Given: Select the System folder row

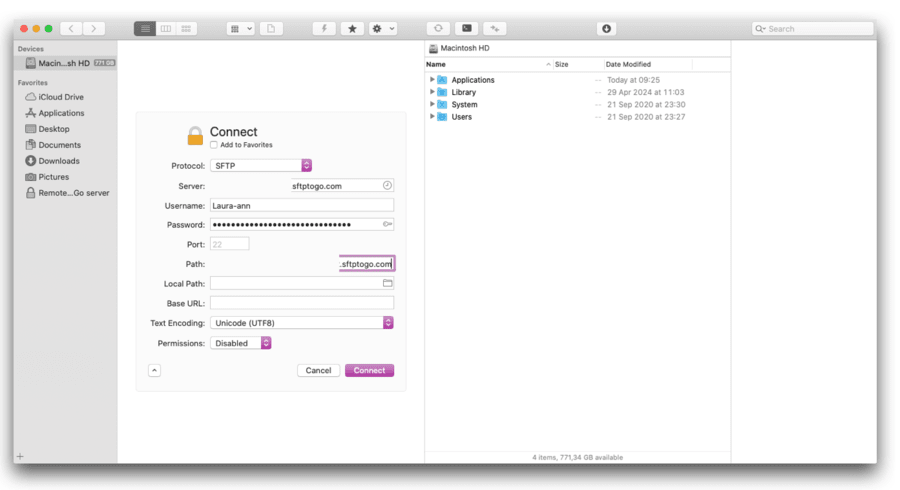Looking at the screenshot, I should click(x=577, y=104).
